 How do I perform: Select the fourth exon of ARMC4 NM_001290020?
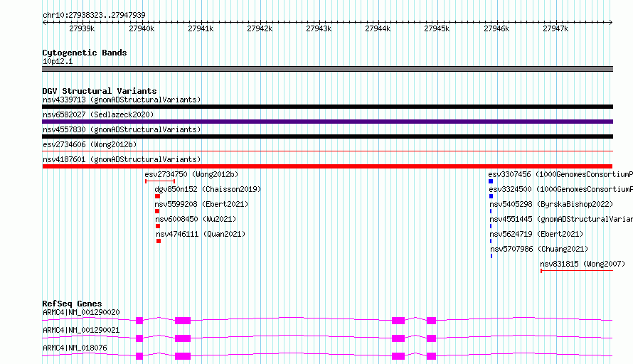[432, 321]
